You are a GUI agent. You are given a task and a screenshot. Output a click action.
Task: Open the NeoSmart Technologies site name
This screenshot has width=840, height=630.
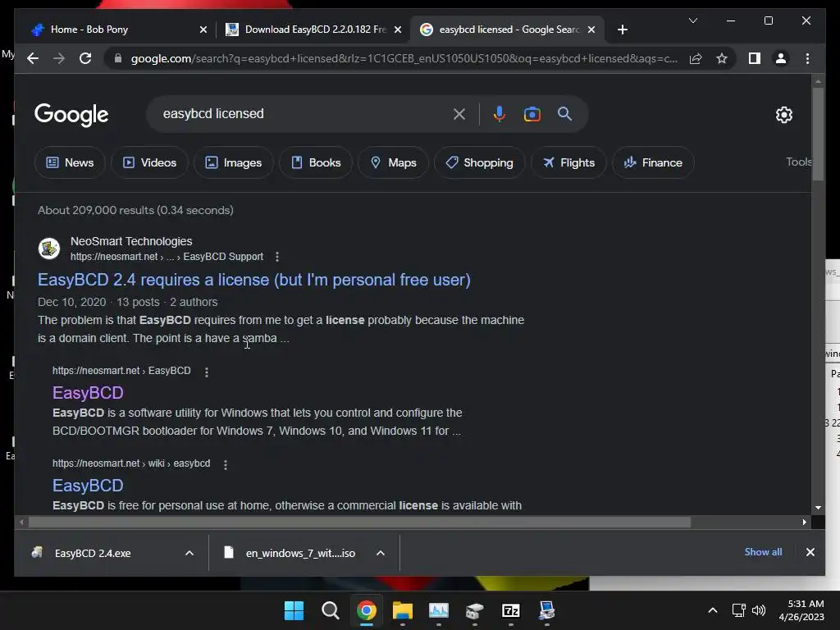click(x=131, y=241)
